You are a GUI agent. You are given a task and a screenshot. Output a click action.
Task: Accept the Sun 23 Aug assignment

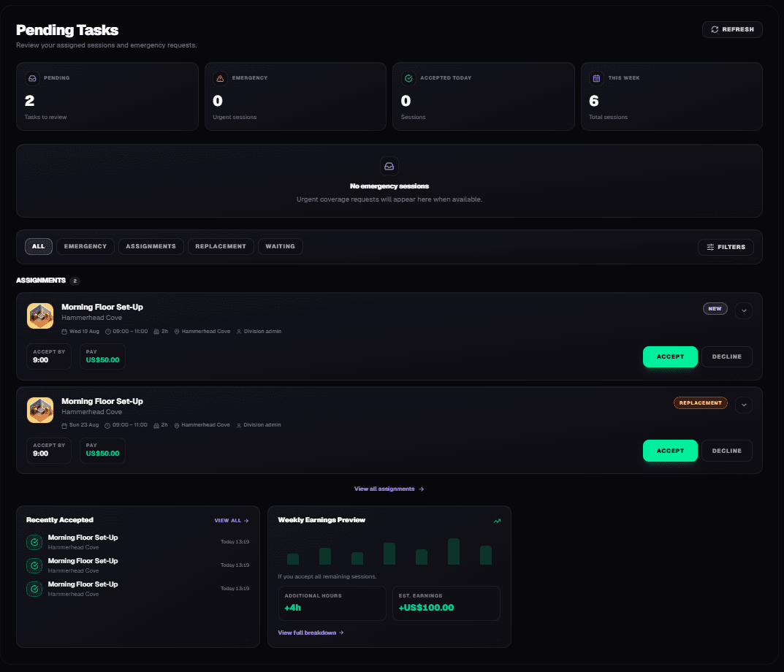(670, 451)
